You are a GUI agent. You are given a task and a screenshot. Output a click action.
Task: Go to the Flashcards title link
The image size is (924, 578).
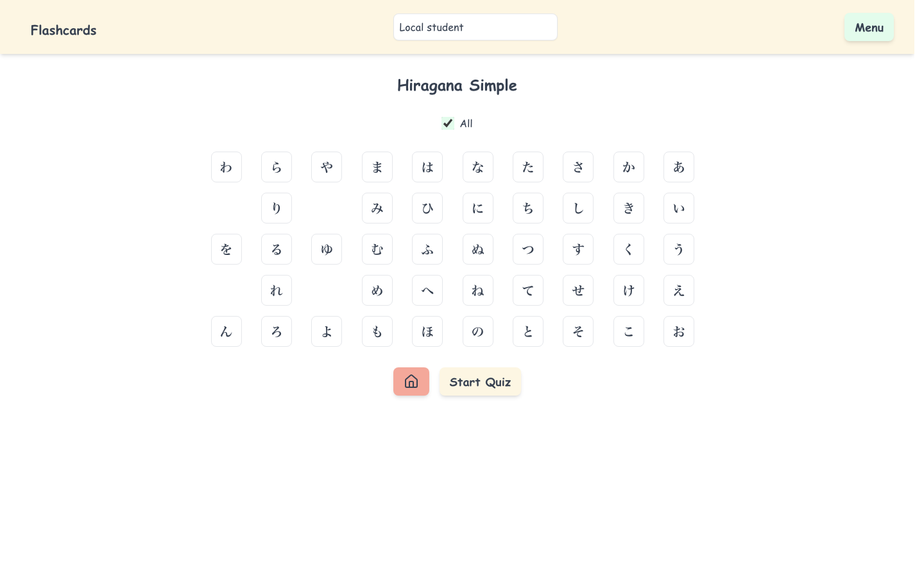pyautogui.click(x=64, y=30)
